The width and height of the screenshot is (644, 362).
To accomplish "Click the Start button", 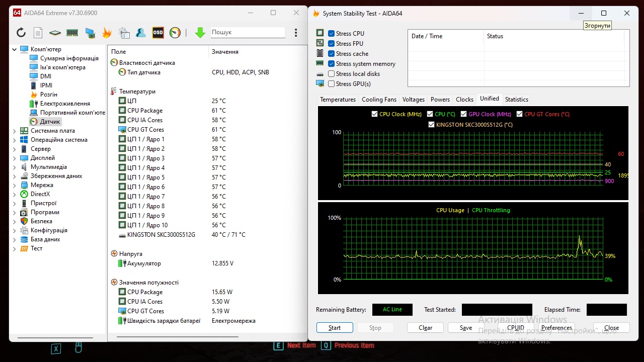I will (335, 328).
